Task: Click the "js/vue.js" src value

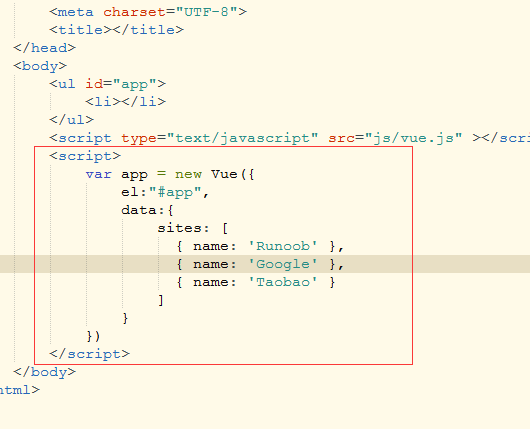Action: point(414,138)
